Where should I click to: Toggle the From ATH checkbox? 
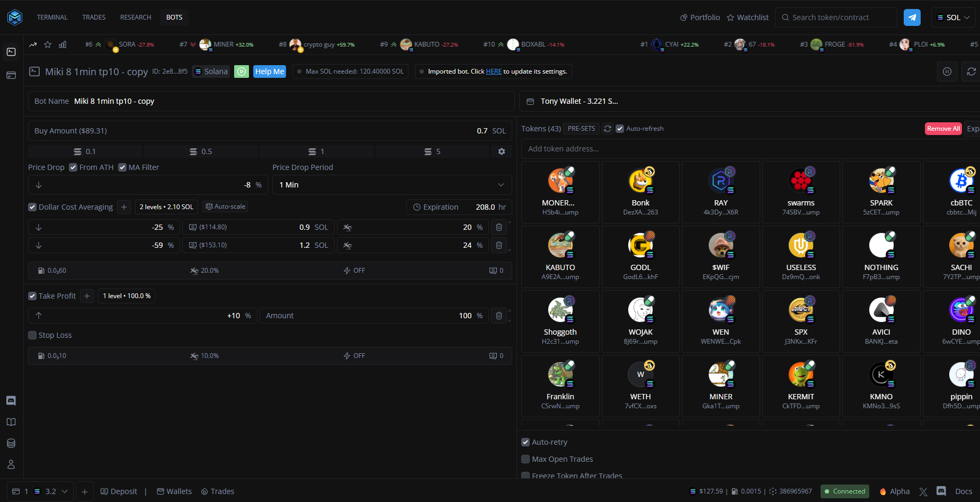[x=73, y=167]
